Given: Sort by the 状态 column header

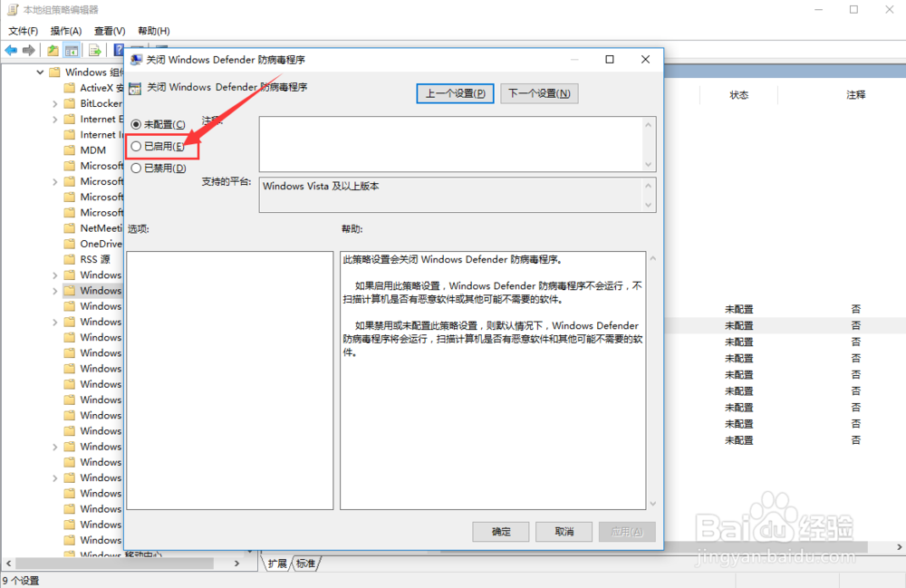Looking at the screenshot, I should pyautogui.click(x=739, y=95).
